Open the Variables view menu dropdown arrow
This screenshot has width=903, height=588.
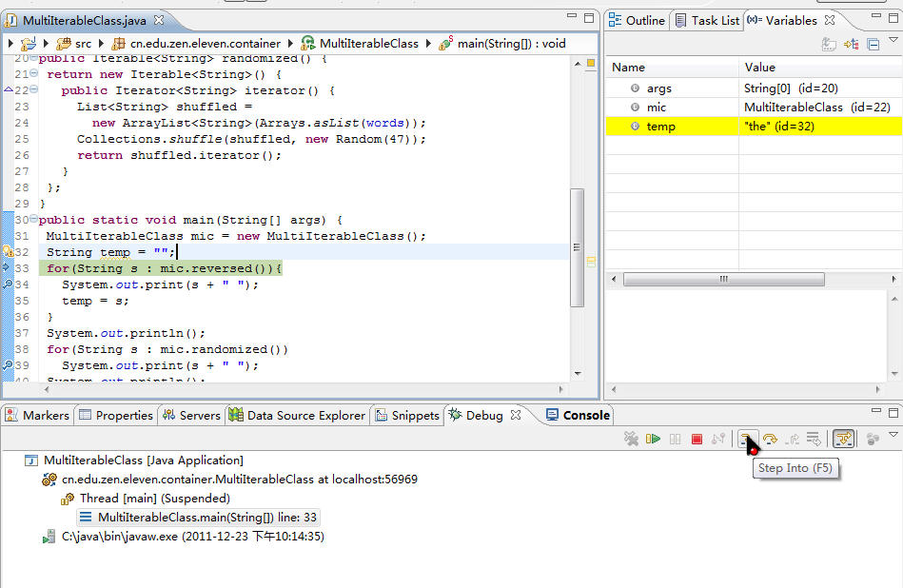point(893,41)
